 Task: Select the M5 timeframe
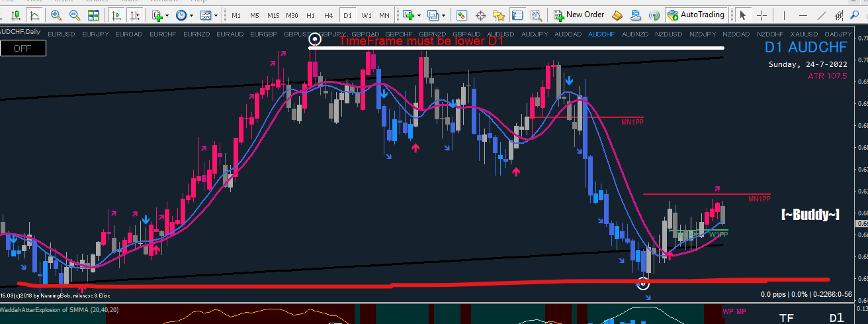coord(255,15)
